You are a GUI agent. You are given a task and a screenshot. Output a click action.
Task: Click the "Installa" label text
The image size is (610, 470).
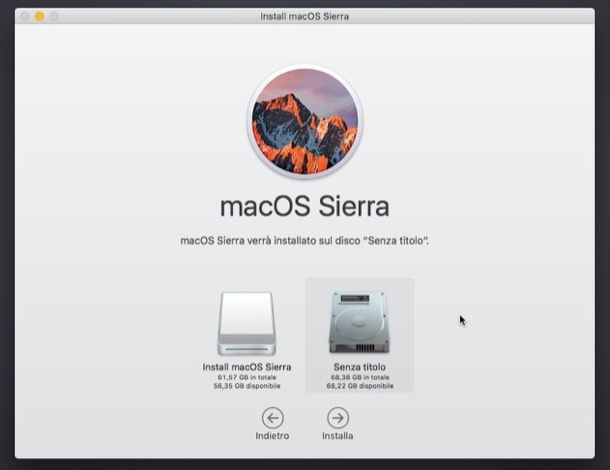pyautogui.click(x=338, y=436)
